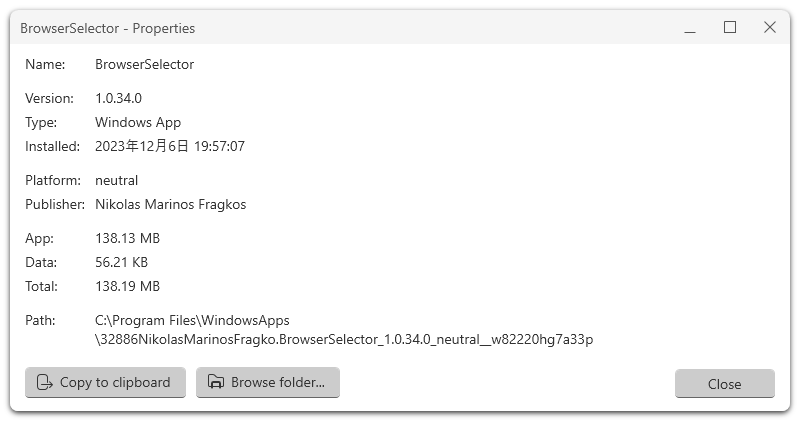Viewport: 800px width, 421px height.
Task: Select path line C:\Program Files\WindowsApps
Action: pyautogui.click(x=192, y=320)
